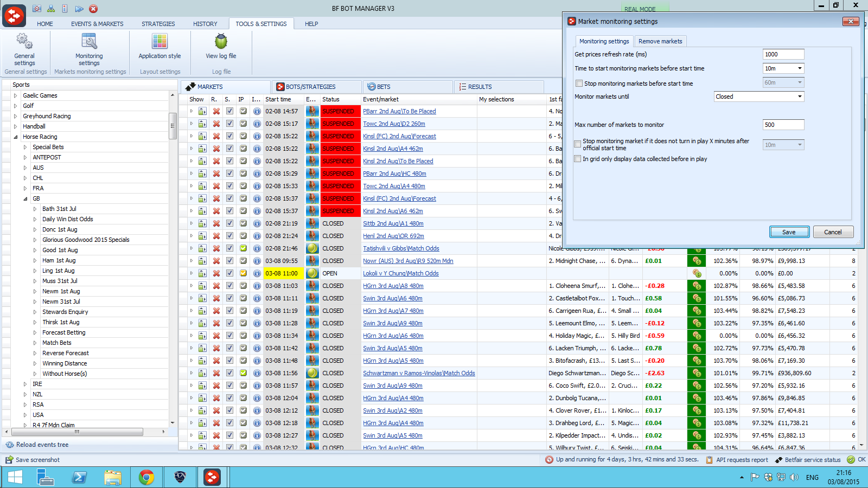Click the sports tree vertical scrollbar thumb
868x488 pixels.
pyautogui.click(x=173, y=126)
